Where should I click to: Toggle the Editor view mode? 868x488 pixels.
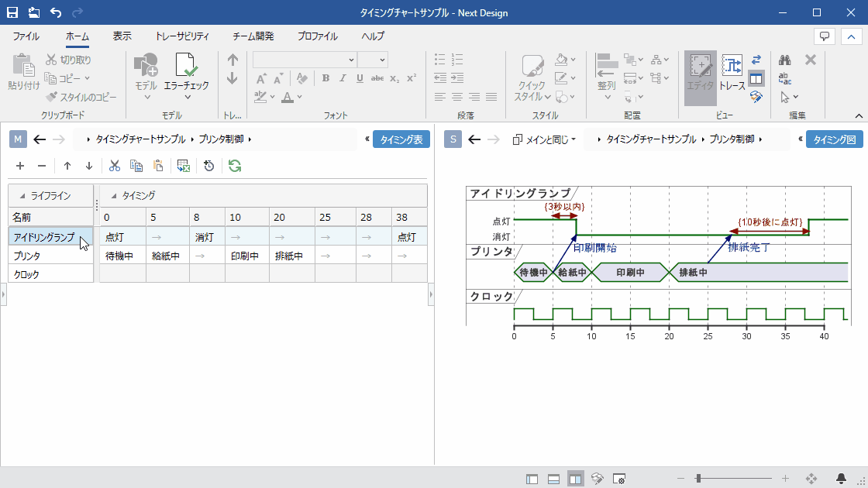click(x=701, y=77)
